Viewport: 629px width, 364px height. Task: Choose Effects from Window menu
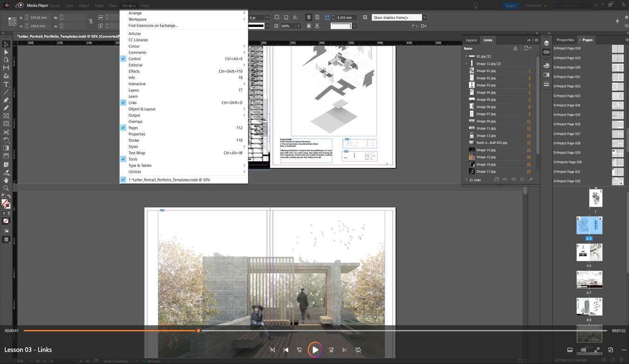click(184, 71)
